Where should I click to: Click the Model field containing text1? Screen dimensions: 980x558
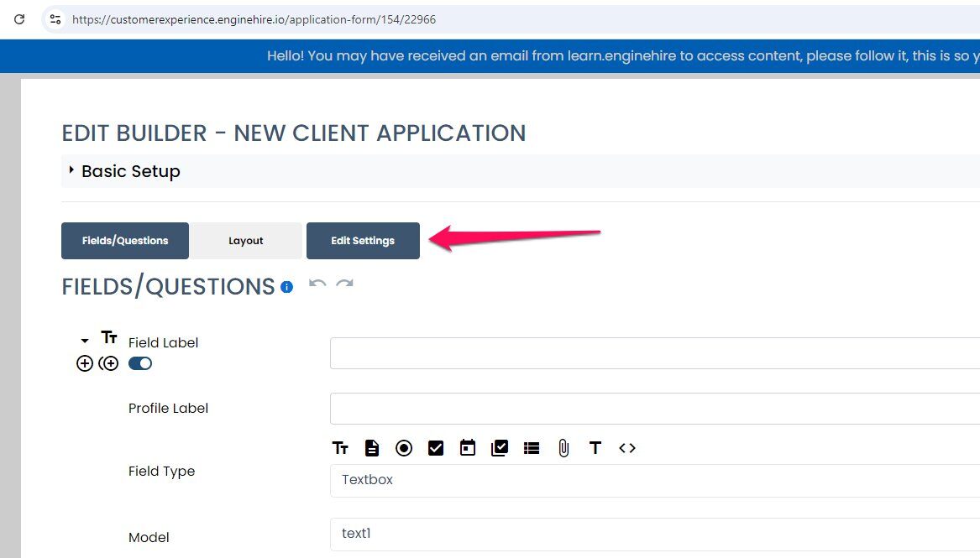point(655,534)
